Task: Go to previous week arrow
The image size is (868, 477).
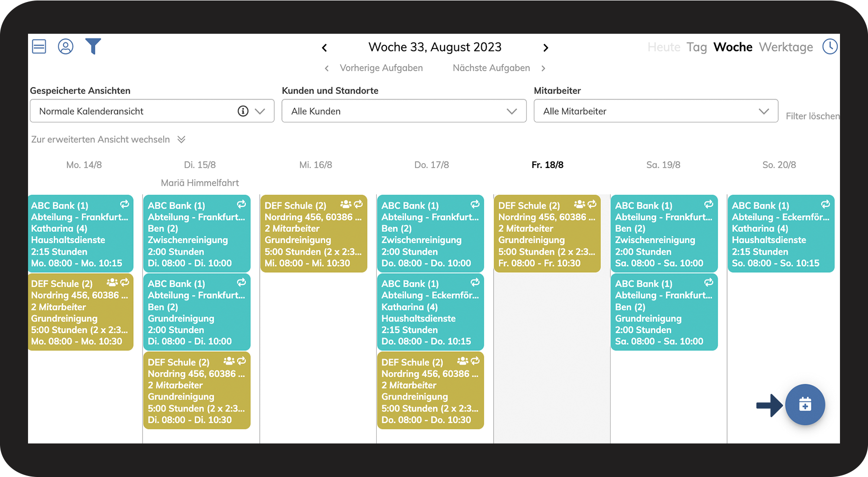Action: 324,48
